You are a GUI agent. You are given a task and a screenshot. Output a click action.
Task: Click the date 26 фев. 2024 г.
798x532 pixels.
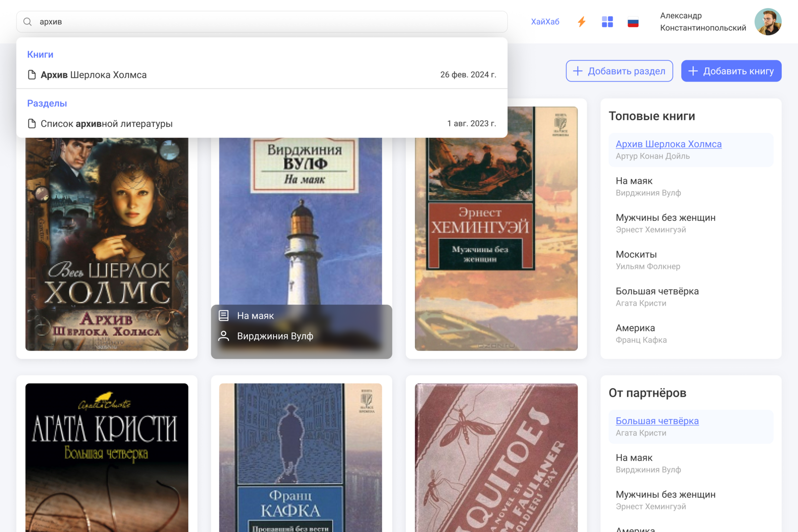468,75
